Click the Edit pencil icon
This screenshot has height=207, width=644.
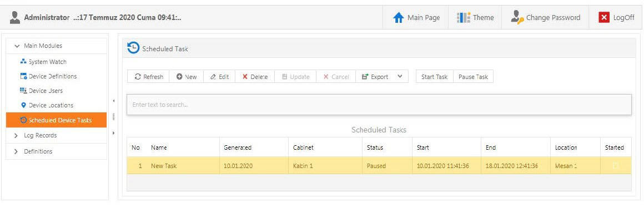213,77
